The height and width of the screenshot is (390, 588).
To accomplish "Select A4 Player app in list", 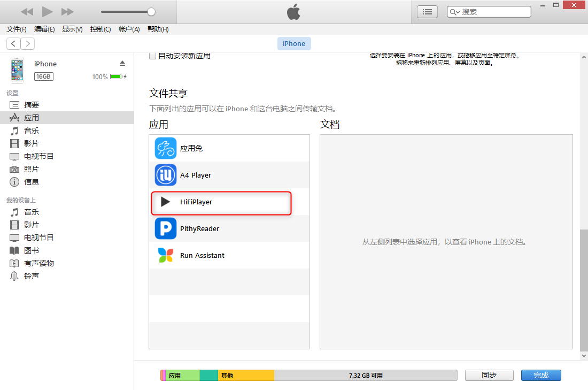I will pyautogui.click(x=229, y=175).
